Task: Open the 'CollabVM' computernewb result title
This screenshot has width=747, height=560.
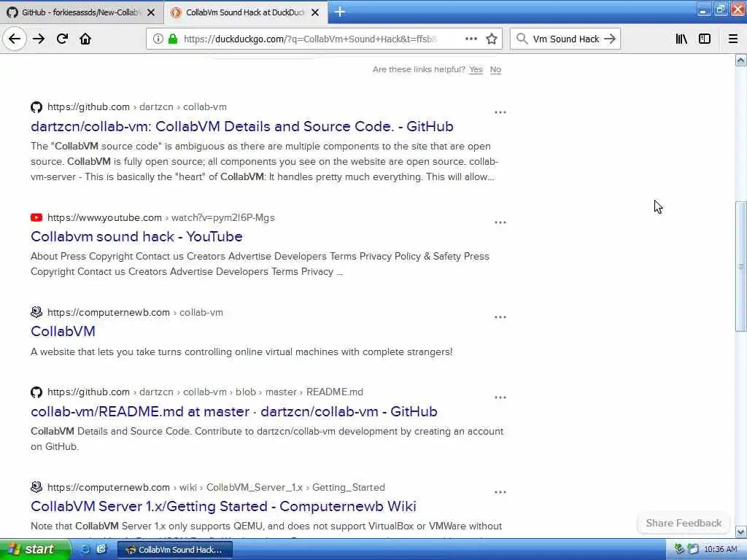Action: click(63, 332)
